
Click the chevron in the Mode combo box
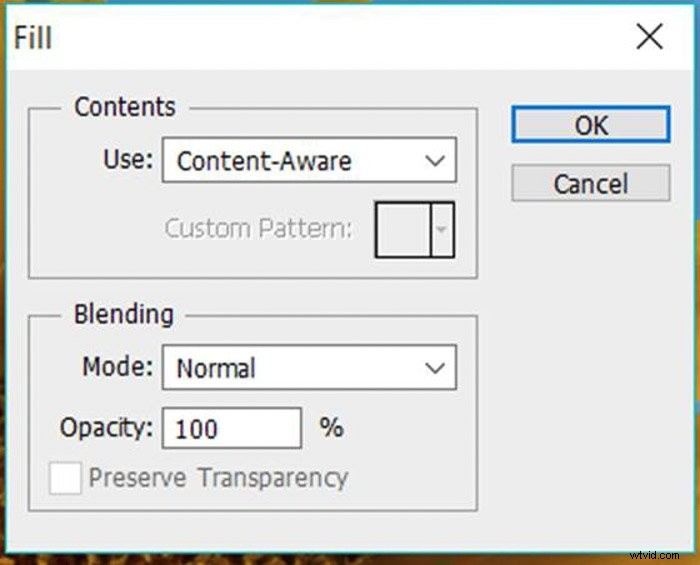point(434,367)
